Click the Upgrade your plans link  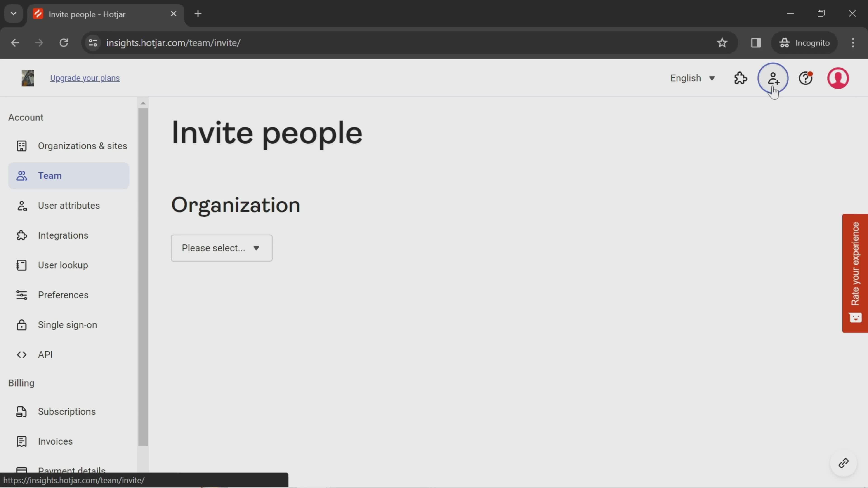(x=85, y=78)
